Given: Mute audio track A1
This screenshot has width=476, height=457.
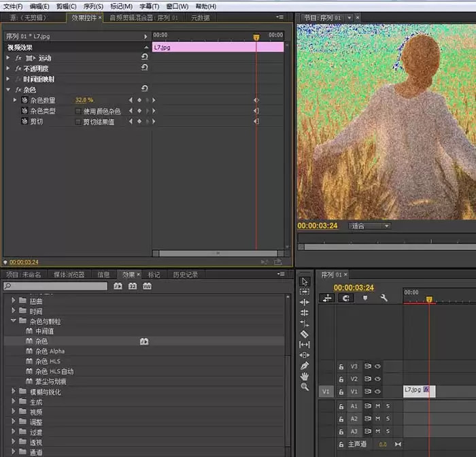Looking at the screenshot, I should click(377, 406).
